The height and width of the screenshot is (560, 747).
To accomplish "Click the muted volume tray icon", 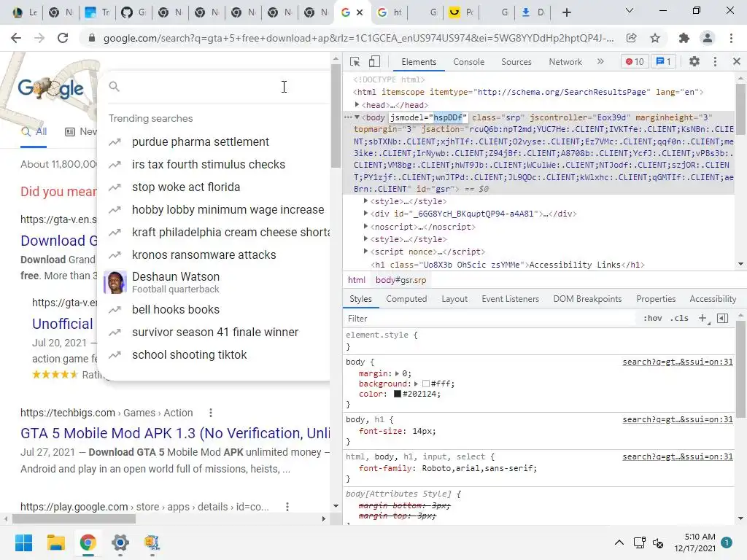I will pyautogui.click(x=658, y=542).
